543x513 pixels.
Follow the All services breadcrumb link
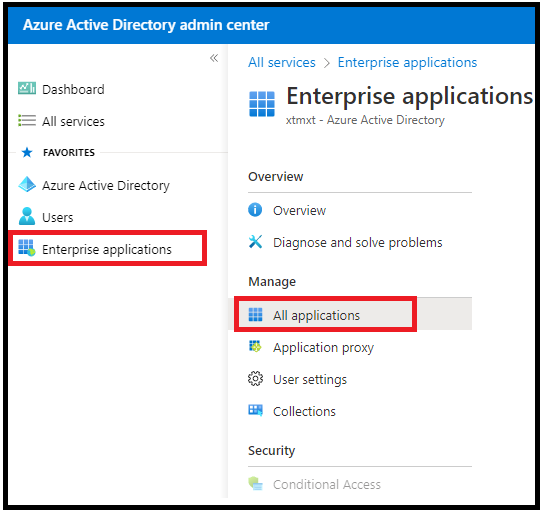click(282, 63)
